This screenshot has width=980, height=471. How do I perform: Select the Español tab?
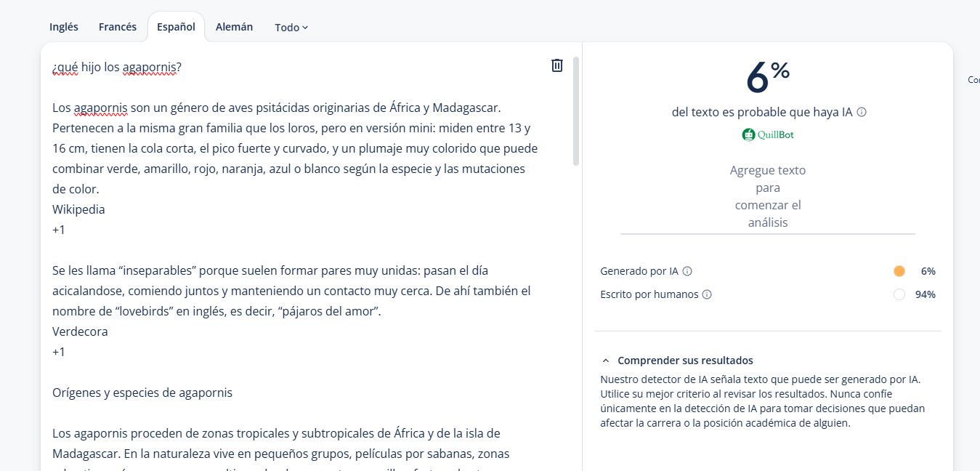pos(176,27)
